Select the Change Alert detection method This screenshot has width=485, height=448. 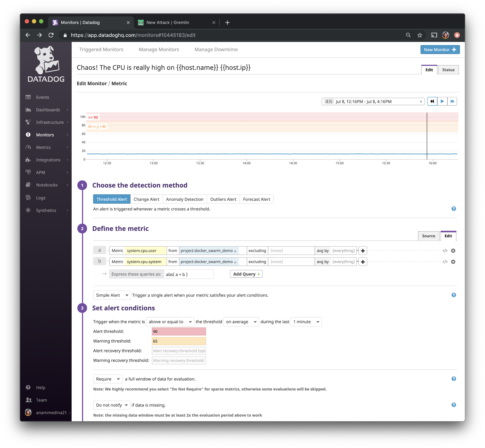tap(146, 199)
